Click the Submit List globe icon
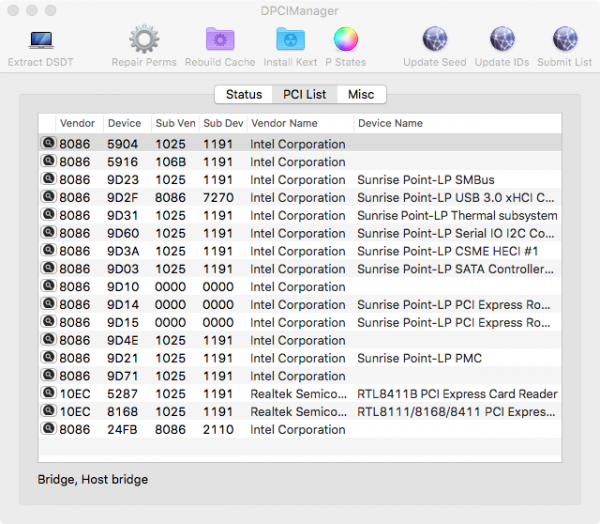The height and width of the screenshot is (524, 600). (x=565, y=41)
